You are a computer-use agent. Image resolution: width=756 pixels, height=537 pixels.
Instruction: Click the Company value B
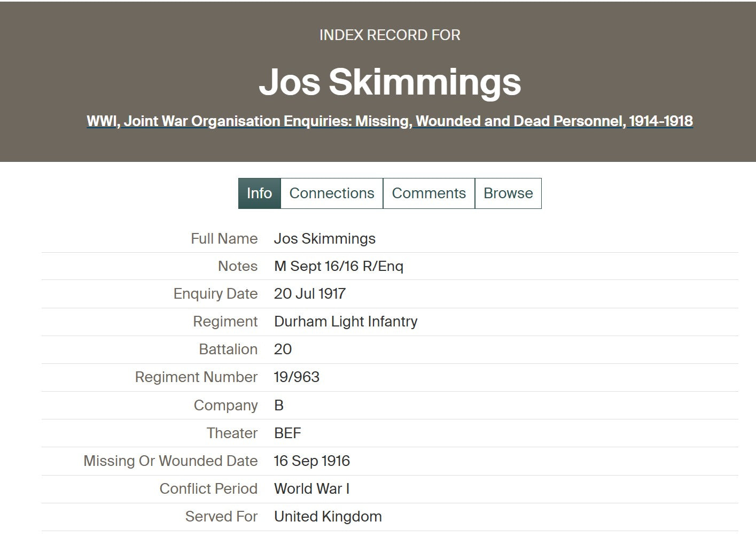pyautogui.click(x=279, y=406)
